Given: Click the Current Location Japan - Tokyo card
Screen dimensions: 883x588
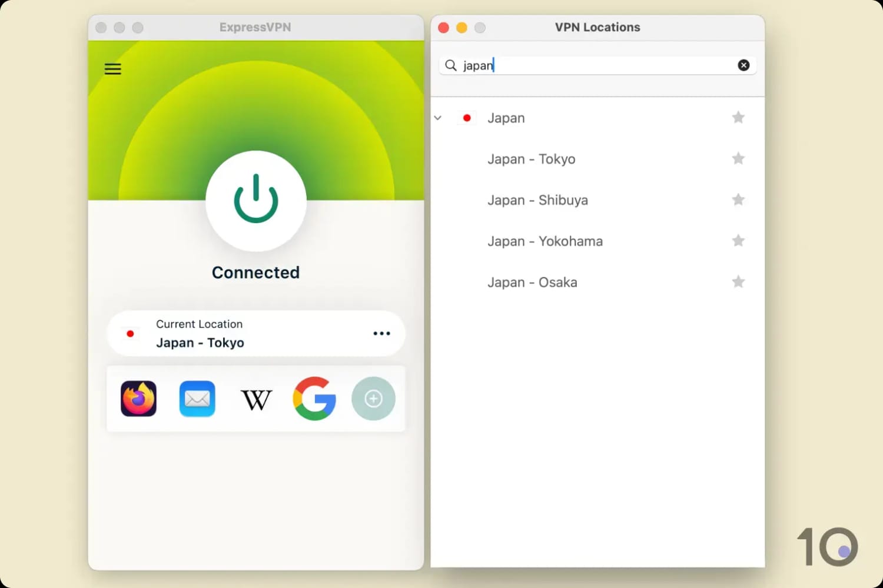Looking at the screenshot, I should point(256,333).
